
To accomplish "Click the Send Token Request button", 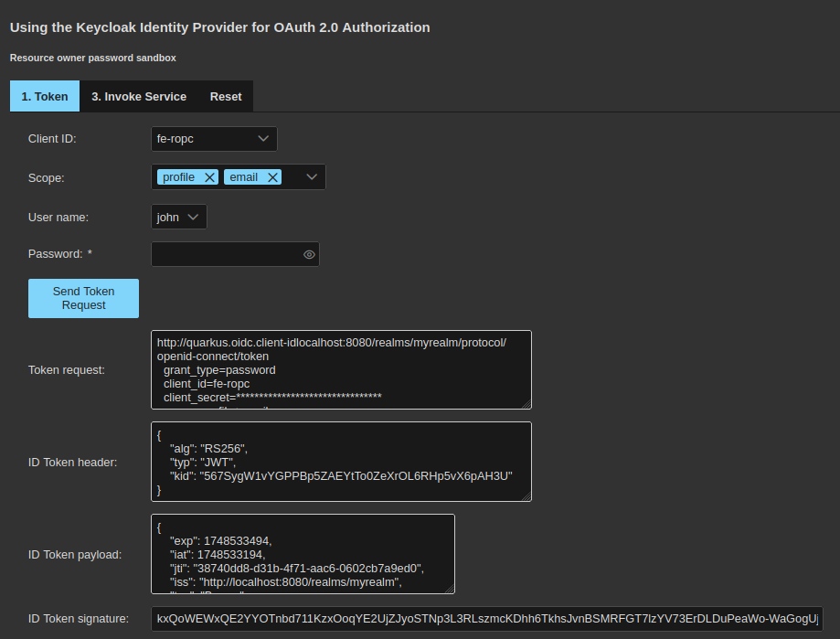I will (x=83, y=298).
